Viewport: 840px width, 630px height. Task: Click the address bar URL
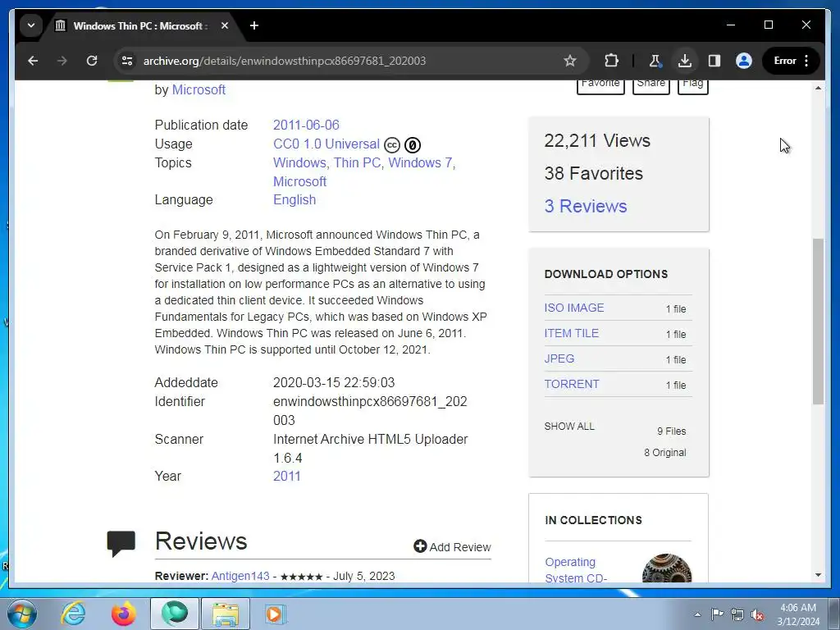285,61
